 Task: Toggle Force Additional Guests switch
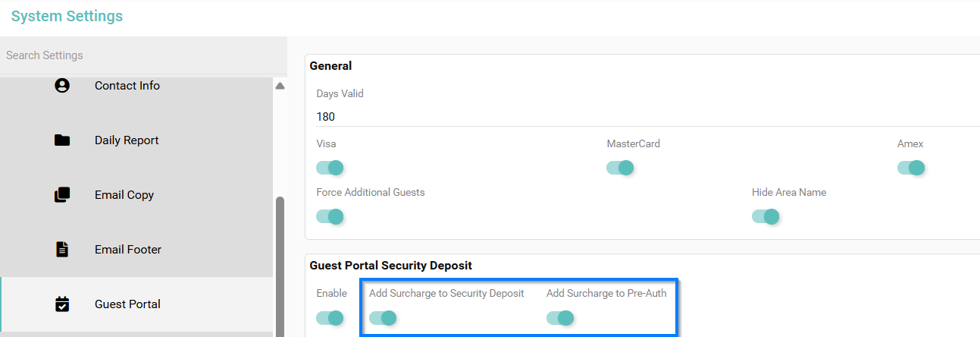[x=330, y=216]
